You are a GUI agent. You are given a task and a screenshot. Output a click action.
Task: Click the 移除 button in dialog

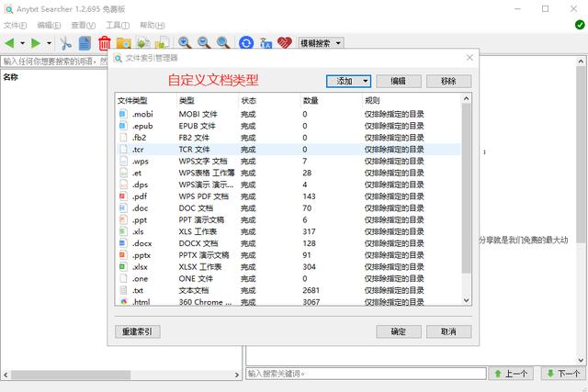448,81
